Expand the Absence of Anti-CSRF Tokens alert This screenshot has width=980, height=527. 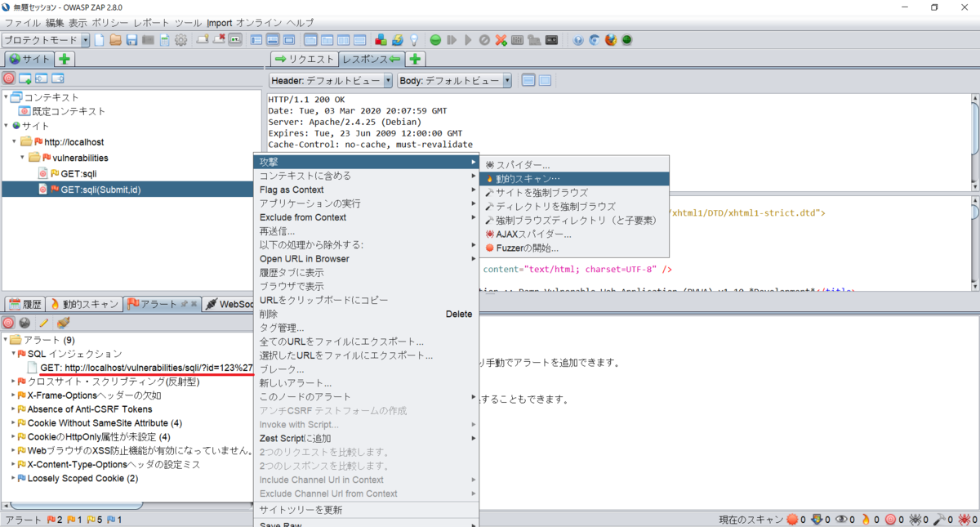click(12, 409)
